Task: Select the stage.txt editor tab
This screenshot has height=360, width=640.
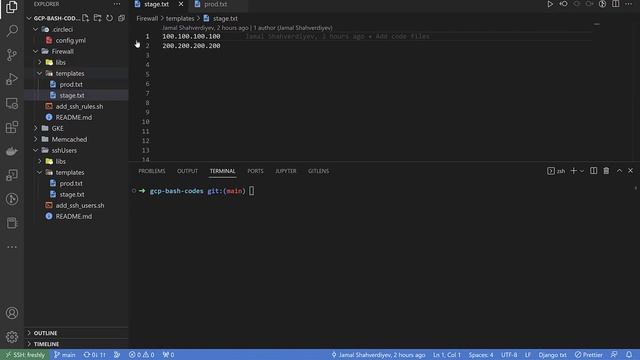Action: (x=156, y=4)
